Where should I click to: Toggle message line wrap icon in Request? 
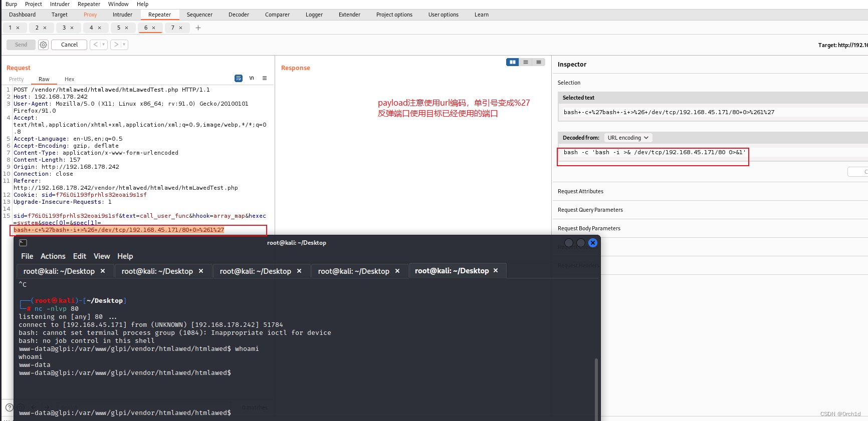coord(239,78)
